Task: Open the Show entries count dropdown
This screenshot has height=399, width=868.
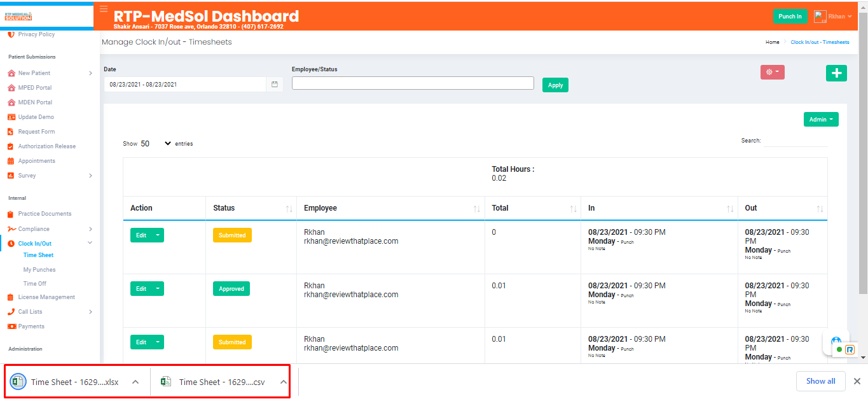Action: tap(156, 144)
